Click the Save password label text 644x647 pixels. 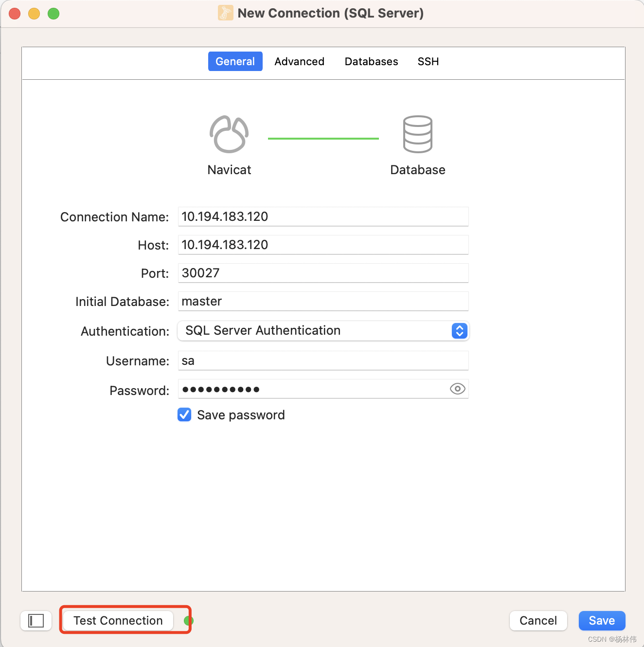241,415
